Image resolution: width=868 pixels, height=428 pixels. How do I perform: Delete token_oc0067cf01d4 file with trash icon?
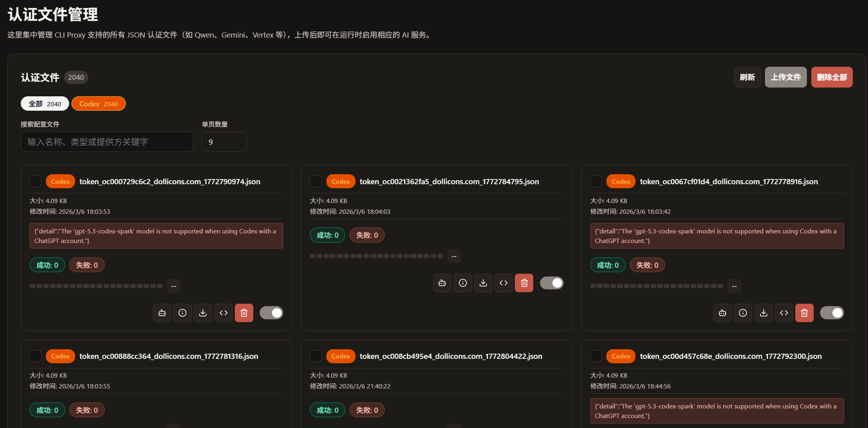804,313
